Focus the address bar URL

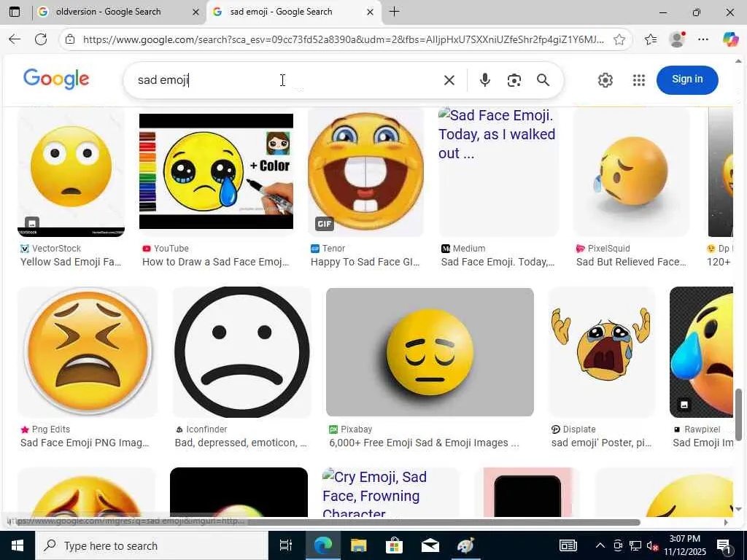[343, 39]
